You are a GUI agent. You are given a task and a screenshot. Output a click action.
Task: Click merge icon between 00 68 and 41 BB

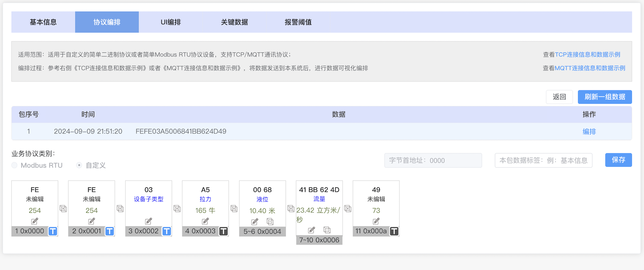point(291,208)
